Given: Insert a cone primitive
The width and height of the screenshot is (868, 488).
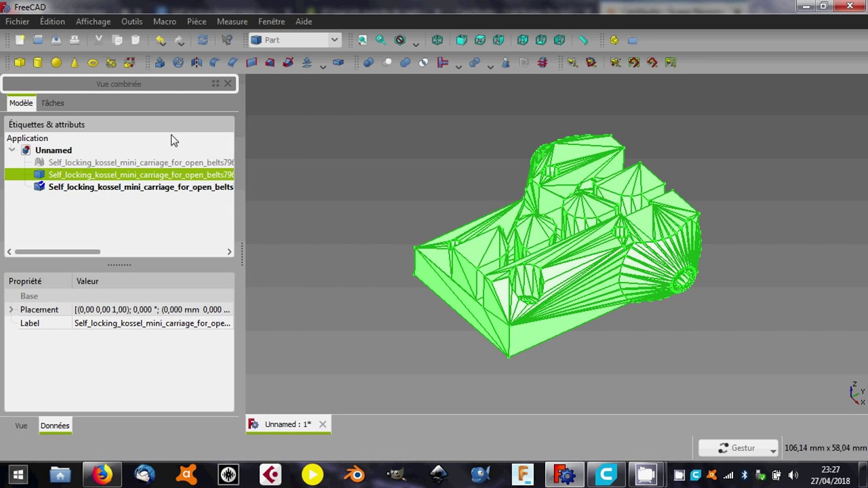Looking at the screenshot, I should tap(75, 62).
